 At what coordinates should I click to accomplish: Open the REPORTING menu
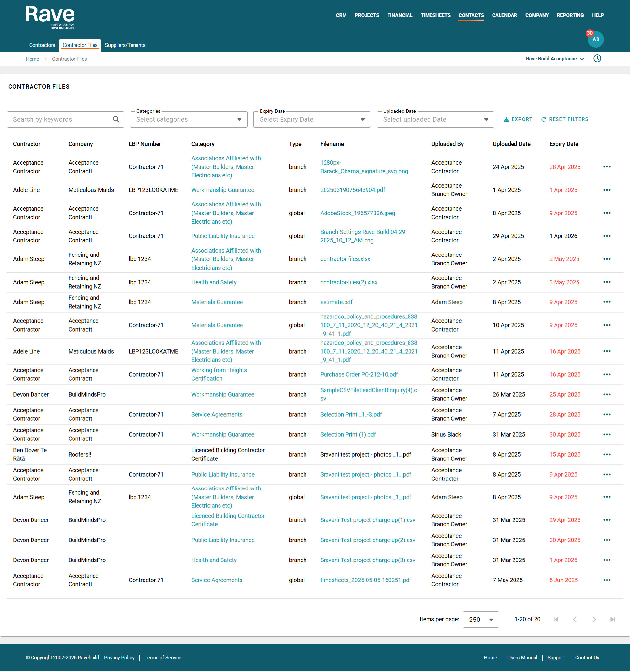[570, 15]
